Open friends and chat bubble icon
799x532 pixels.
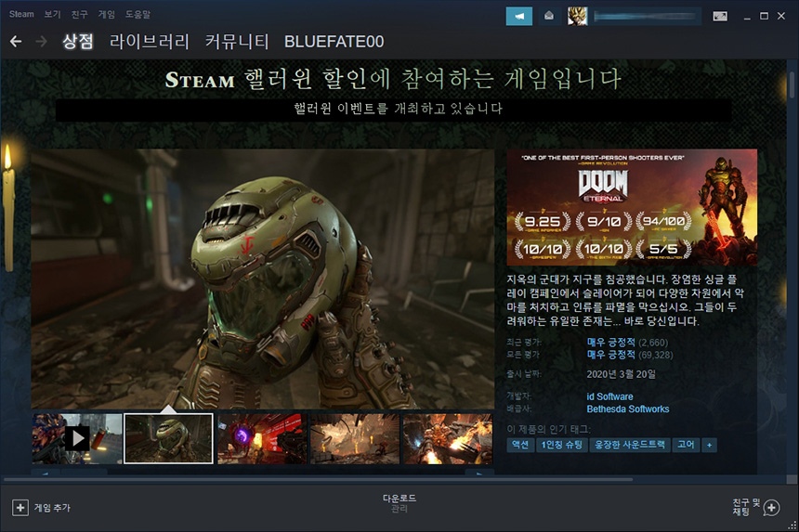771,508
